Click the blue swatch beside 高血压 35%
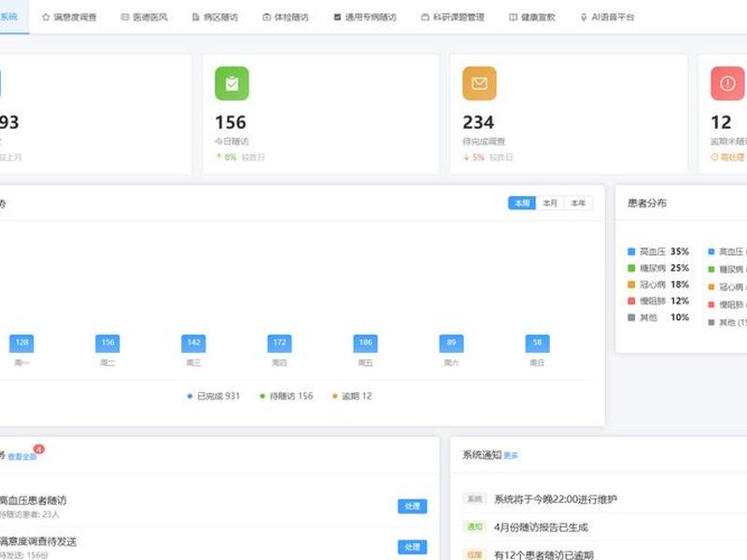The height and width of the screenshot is (560, 747). (631, 251)
